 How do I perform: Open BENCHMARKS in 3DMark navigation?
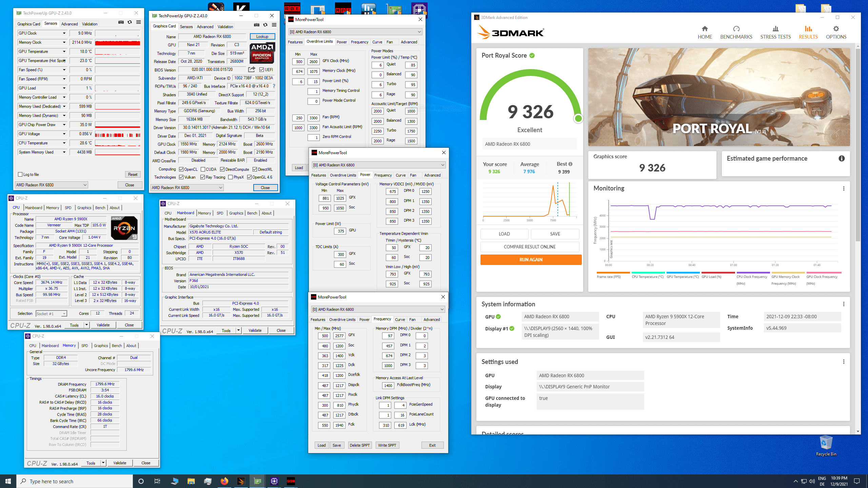(736, 33)
